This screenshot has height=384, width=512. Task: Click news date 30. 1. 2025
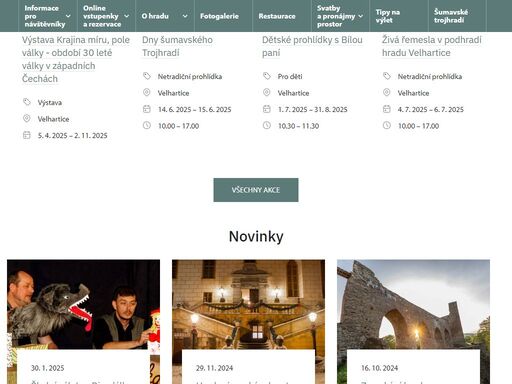[47, 368]
